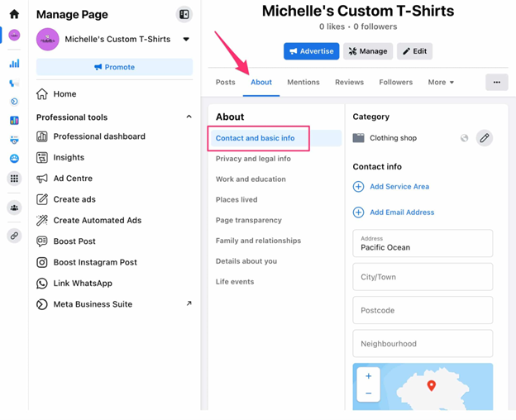Click the plus circle next to Add Email Address
This screenshot has height=420, width=516.
(x=358, y=212)
